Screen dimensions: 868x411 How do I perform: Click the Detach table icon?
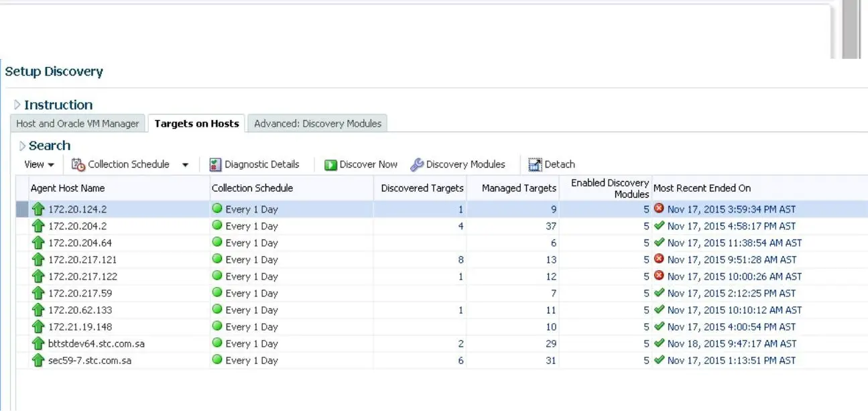tap(535, 164)
